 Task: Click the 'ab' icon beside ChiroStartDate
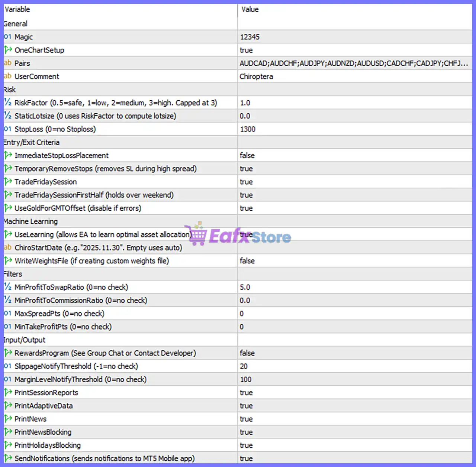[7, 247]
